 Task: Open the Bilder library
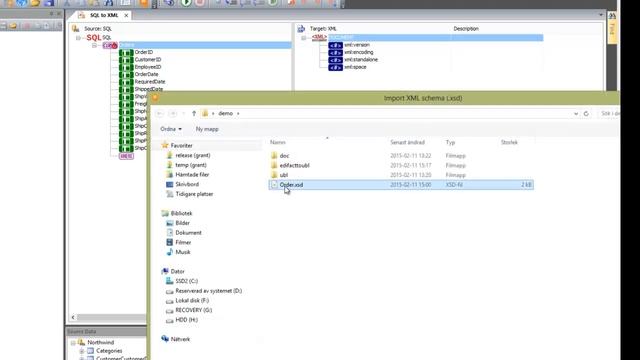(x=182, y=223)
